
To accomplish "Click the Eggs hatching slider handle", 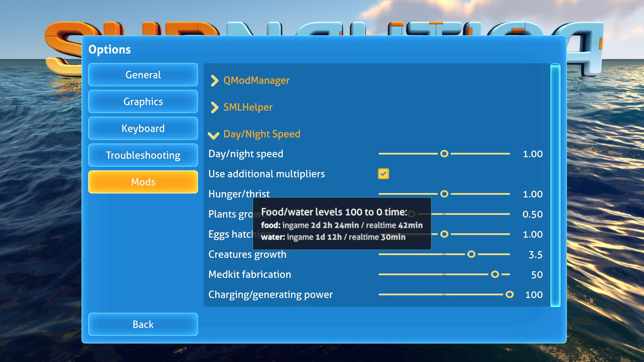I will [x=444, y=234].
